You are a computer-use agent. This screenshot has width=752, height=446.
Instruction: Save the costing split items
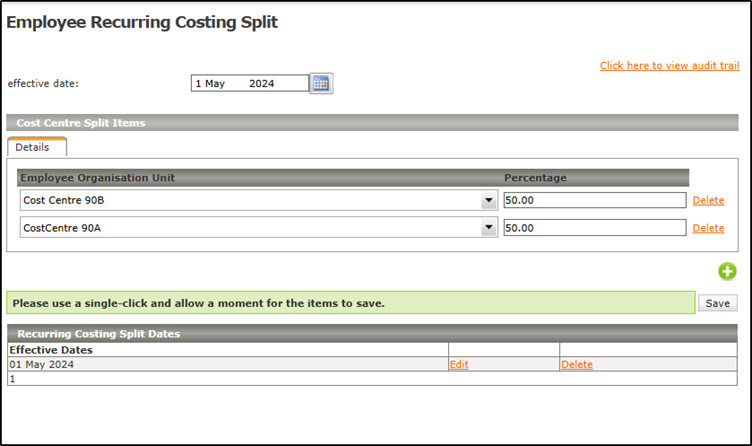[717, 303]
